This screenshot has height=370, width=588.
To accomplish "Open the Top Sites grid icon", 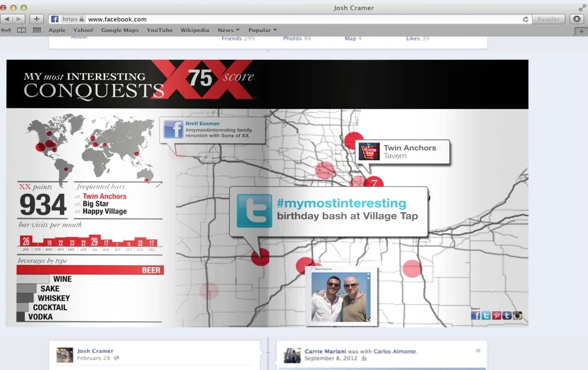I will [x=36, y=30].
